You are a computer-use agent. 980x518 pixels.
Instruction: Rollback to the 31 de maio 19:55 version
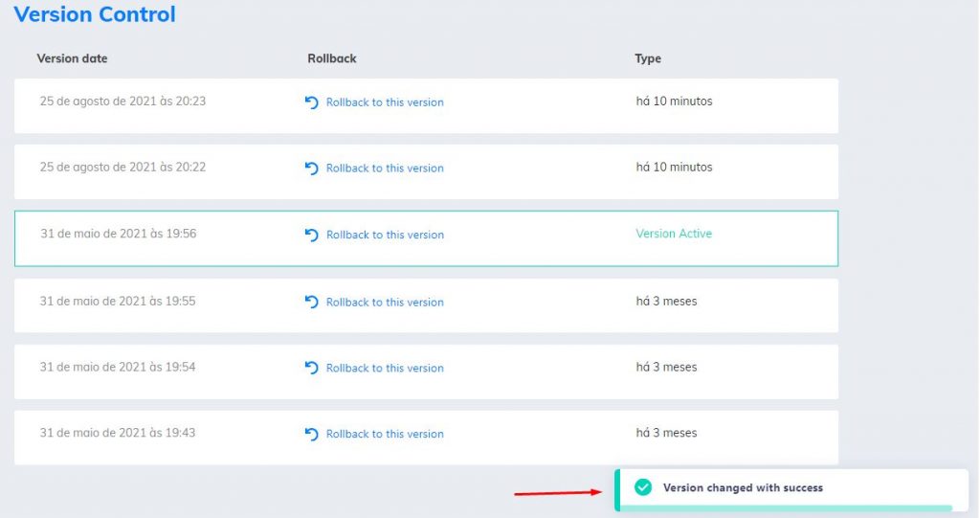(x=385, y=302)
